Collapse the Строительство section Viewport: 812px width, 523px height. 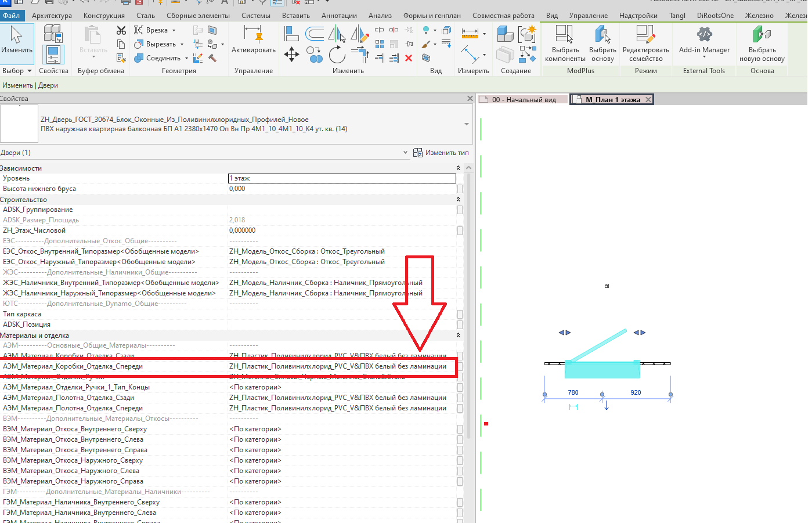click(x=458, y=200)
